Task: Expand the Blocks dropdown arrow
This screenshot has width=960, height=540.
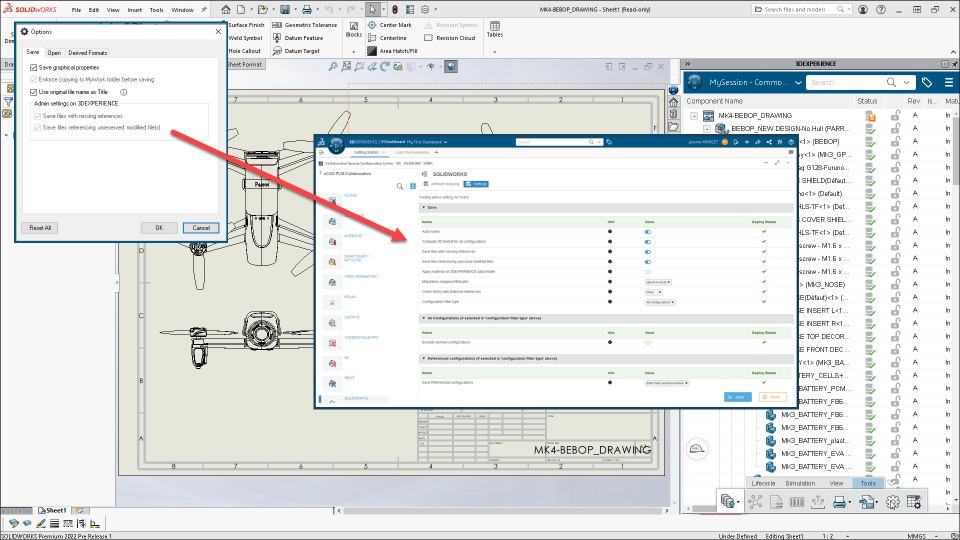Action: pos(353,51)
